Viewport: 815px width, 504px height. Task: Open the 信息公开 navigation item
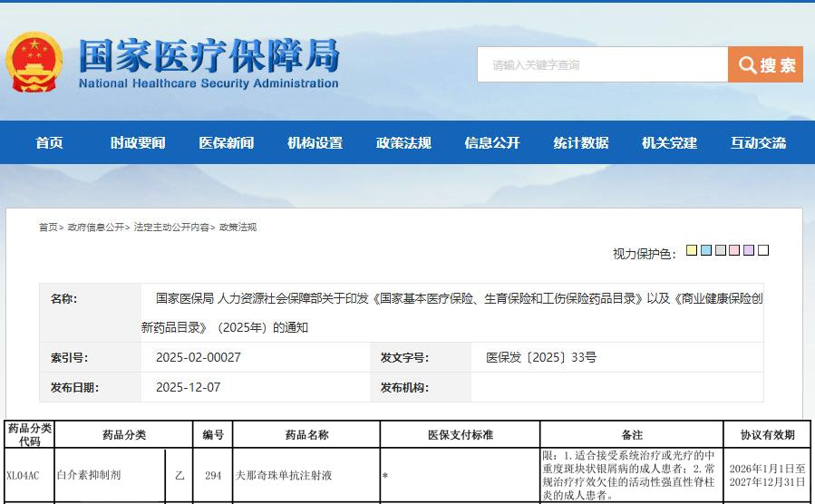pos(492,143)
